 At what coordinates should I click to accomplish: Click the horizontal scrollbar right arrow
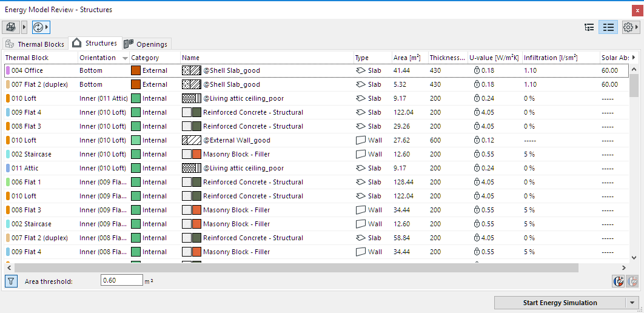tap(624, 268)
